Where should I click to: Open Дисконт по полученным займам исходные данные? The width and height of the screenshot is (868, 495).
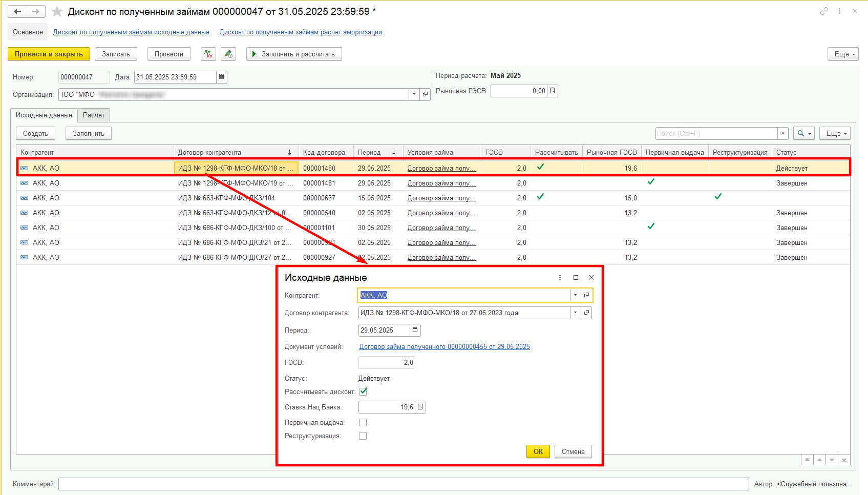(x=131, y=32)
